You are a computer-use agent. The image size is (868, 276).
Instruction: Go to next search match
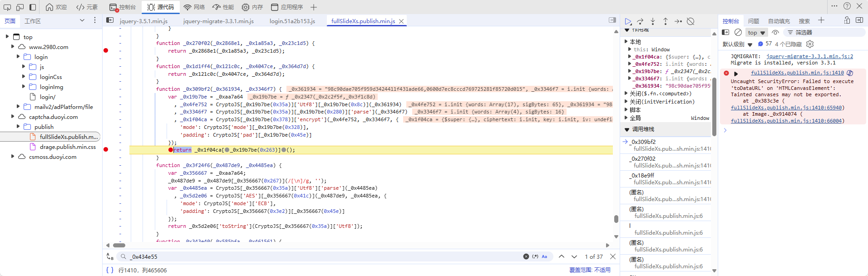pos(574,256)
